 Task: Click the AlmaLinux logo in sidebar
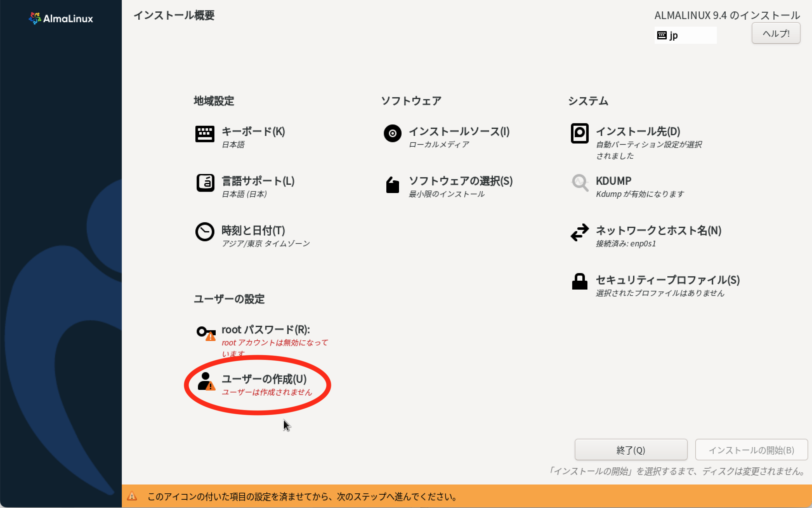pyautogui.click(x=61, y=18)
